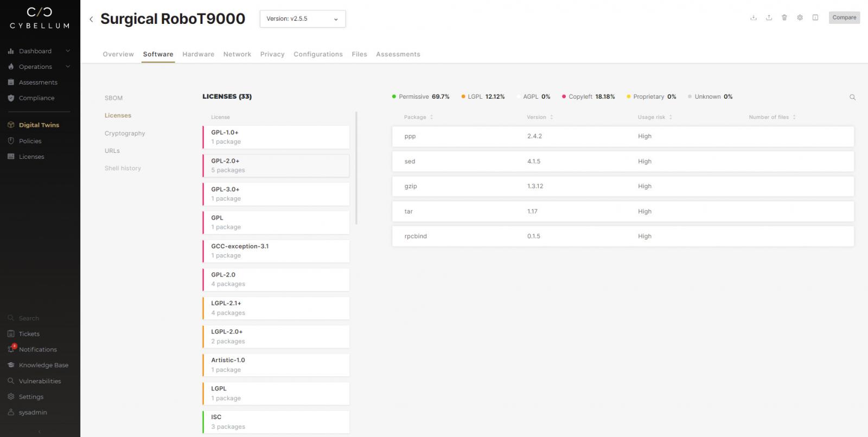
Task: Switch to the Overview tab
Action: 118,54
